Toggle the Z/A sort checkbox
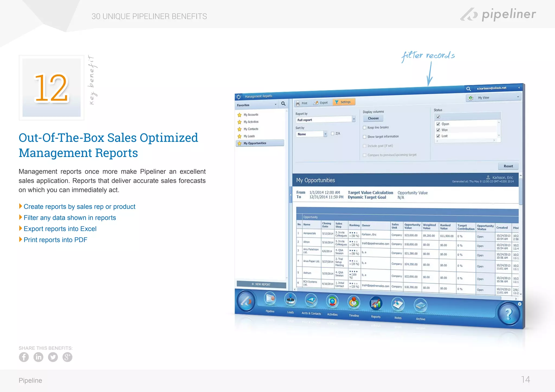 [333, 133]
